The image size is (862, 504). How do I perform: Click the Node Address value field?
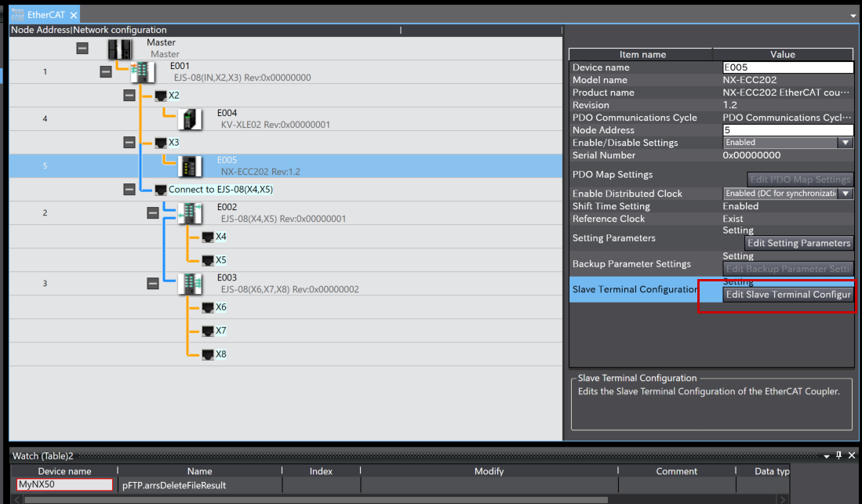pyautogui.click(x=787, y=130)
